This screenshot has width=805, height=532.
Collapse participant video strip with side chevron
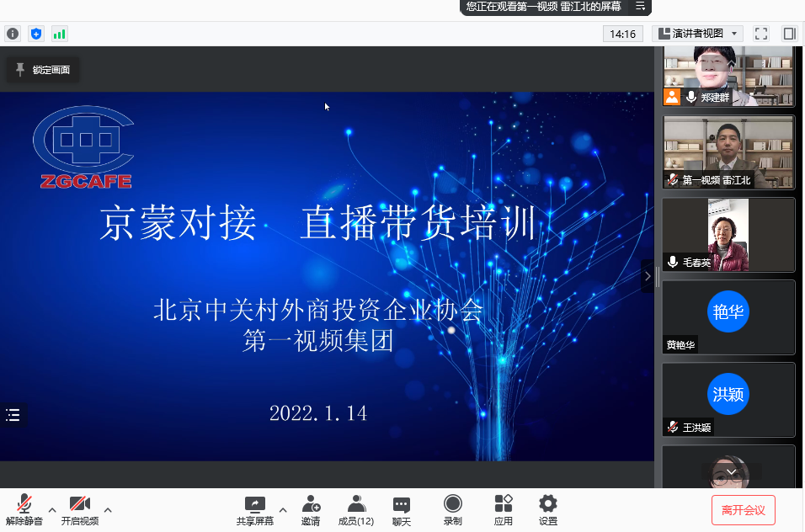pos(648,276)
